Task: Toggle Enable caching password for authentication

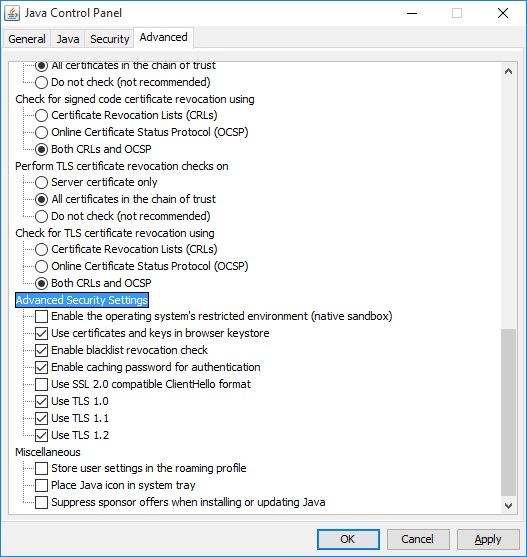Action: tap(42, 367)
